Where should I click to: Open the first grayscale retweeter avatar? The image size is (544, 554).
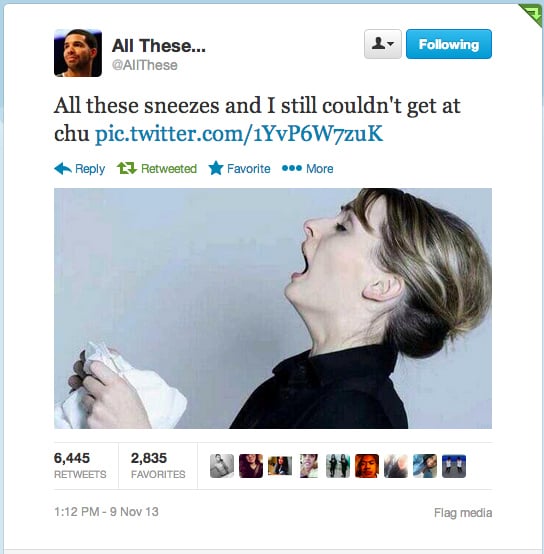pyautogui.click(x=222, y=466)
